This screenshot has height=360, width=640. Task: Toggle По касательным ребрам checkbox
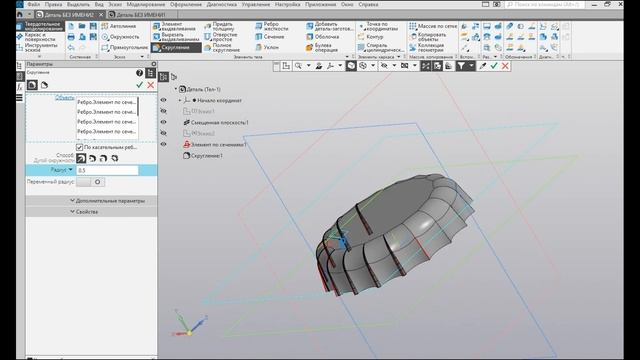pos(79,147)
